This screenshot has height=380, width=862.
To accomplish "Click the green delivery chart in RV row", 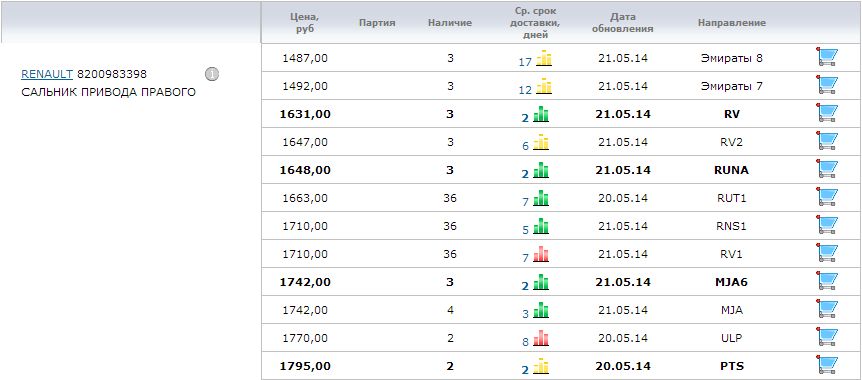I will point(541,114).
